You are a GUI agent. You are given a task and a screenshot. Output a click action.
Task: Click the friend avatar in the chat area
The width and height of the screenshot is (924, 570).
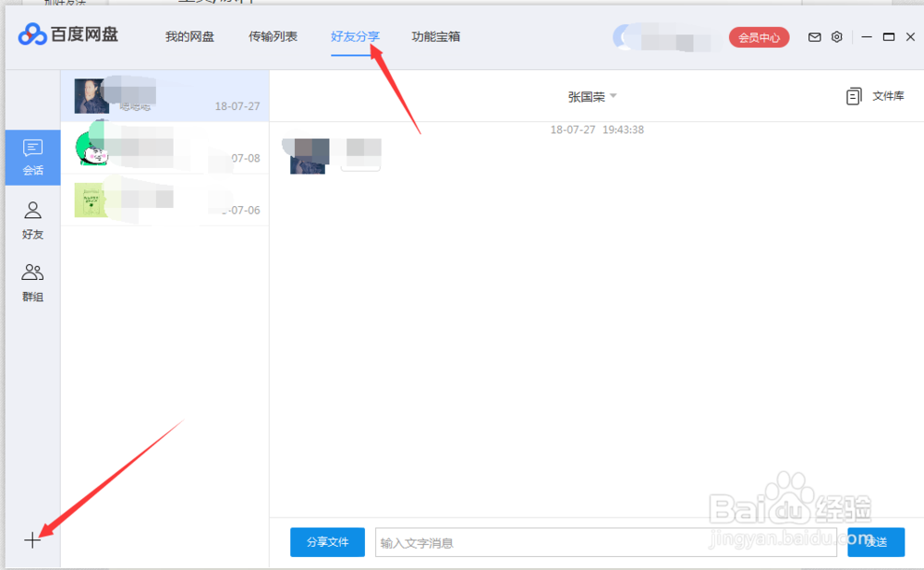308,155
